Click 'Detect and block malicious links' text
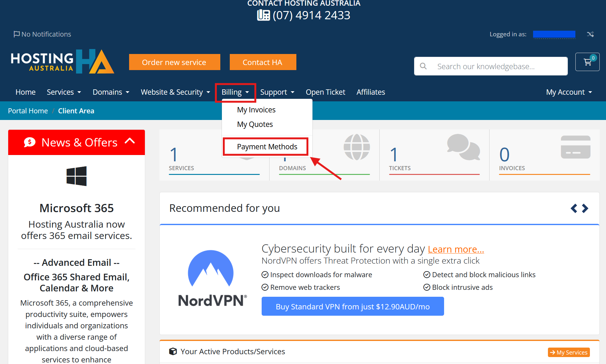 (484, 275)
